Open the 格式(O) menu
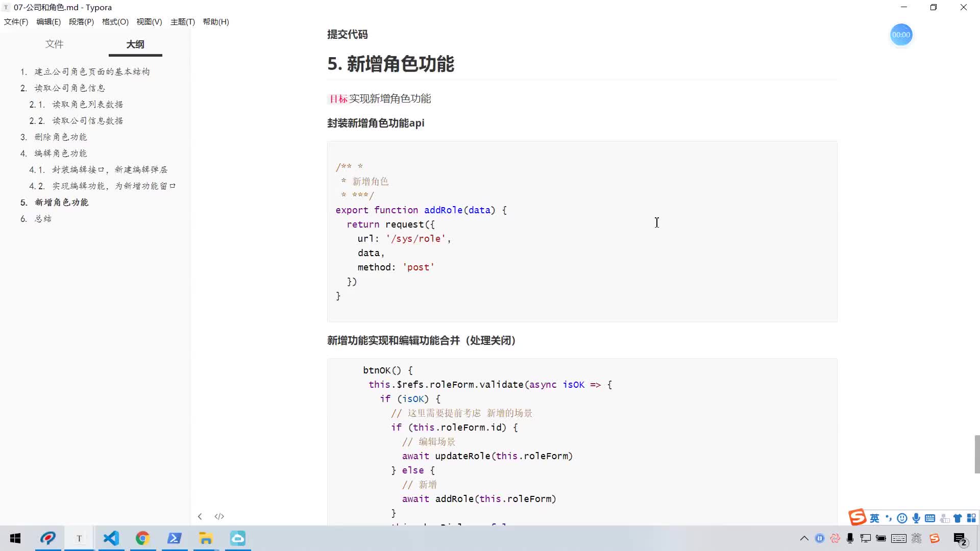The height and width of the screenshot is (551, 980). coord(115,21)
